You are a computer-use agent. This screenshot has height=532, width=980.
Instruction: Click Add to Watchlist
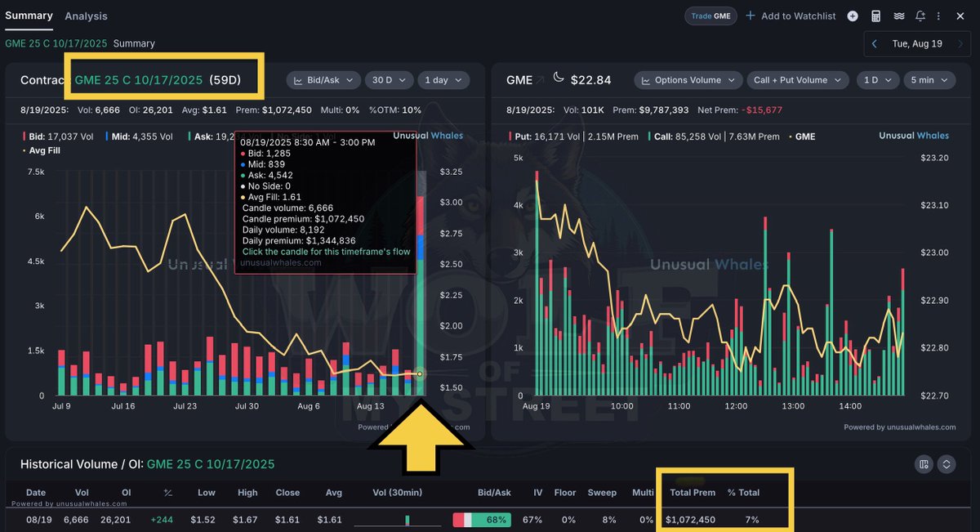(791, 16)
